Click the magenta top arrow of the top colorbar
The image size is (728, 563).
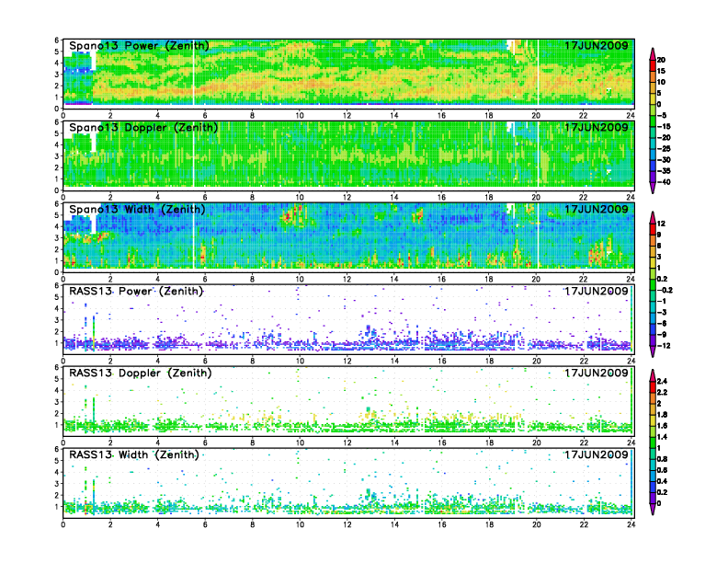tap(653, 53)
